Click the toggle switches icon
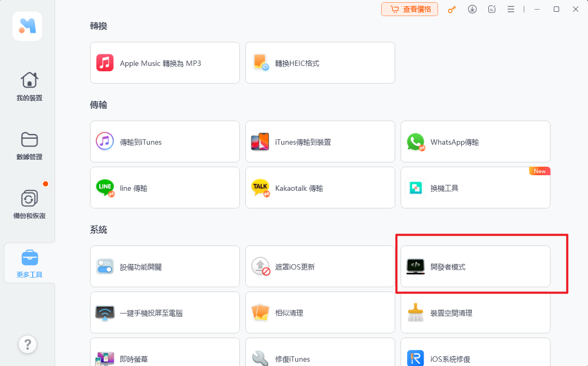 tap(105, 266)
